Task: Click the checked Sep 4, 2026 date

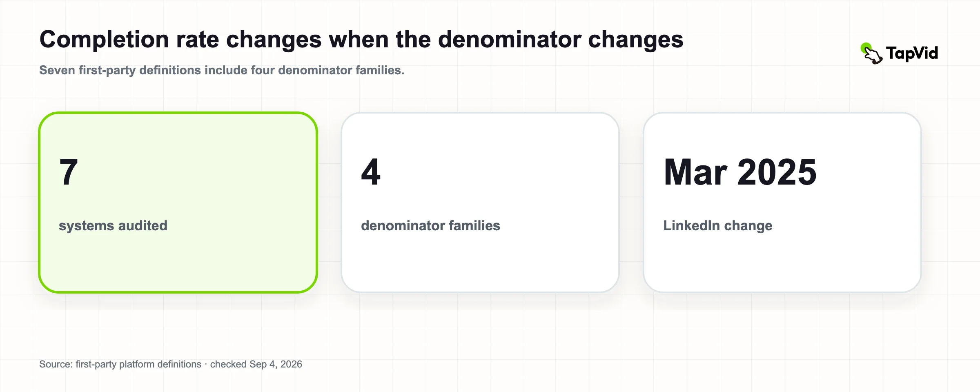Action: coord(256,364)
